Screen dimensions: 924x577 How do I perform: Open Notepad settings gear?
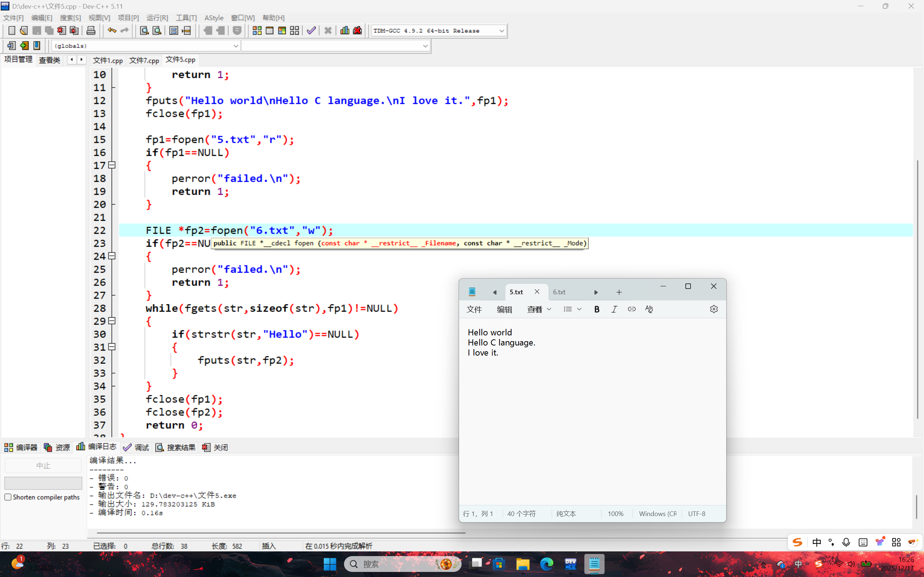(x=714, y=309)
